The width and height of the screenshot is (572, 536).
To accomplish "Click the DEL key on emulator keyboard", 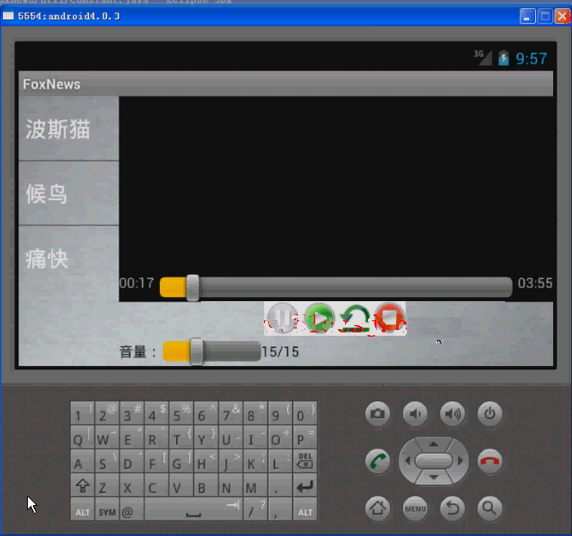I will pos(305,461).
